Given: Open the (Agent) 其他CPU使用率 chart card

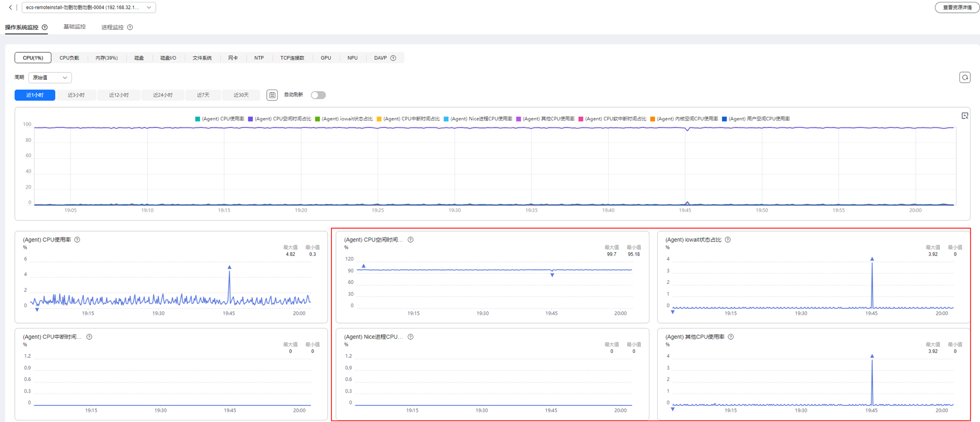Looking at the screenshot, I should pos(813,374).
